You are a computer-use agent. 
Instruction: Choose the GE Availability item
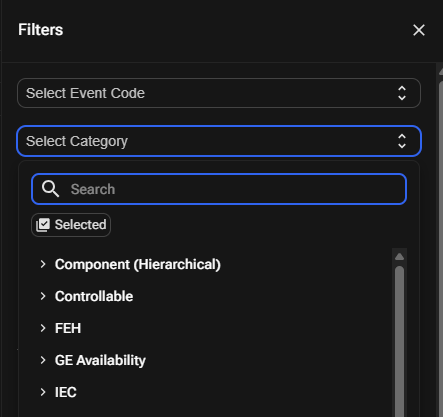click(100, 360)
